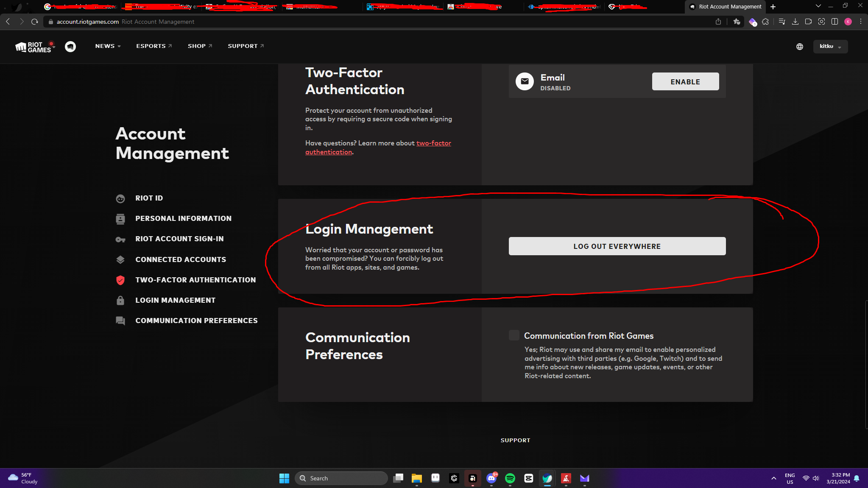Image resolution: width=868 pixels, height=488 pixels.
Task: Enable Communication from Riot Games checkbox
Action: [514, 335]
